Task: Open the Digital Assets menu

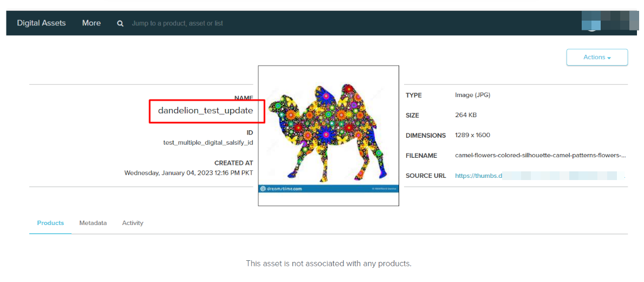Action: pos(41,23)
